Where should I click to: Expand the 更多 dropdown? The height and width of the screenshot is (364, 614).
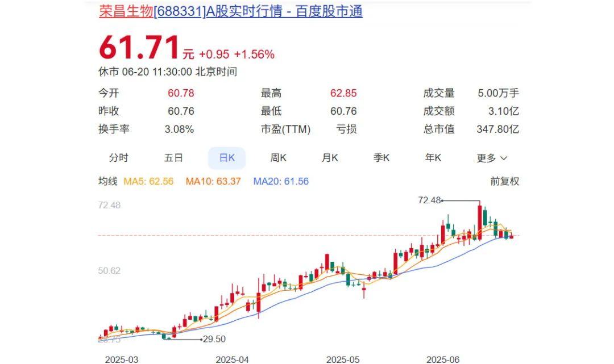492,158
